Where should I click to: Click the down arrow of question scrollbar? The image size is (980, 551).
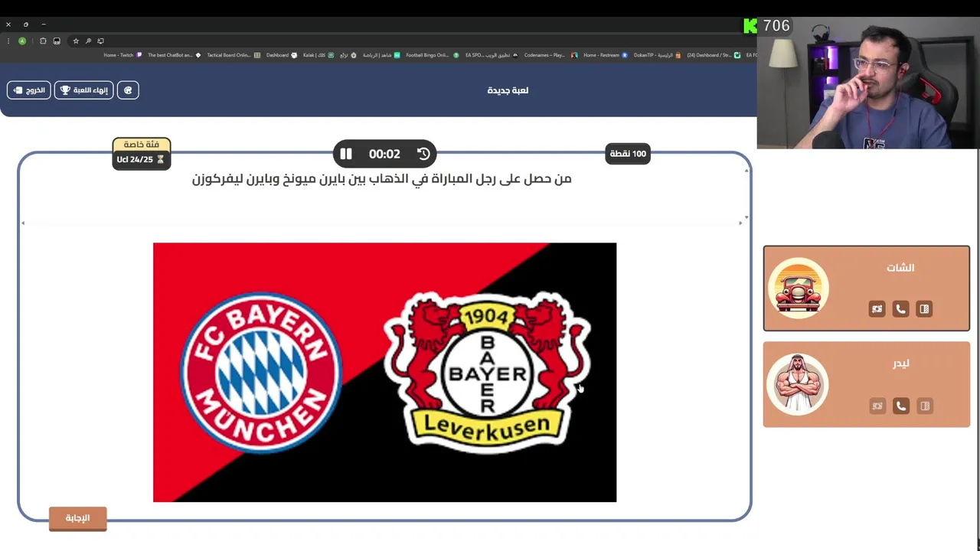pos(746,217)
